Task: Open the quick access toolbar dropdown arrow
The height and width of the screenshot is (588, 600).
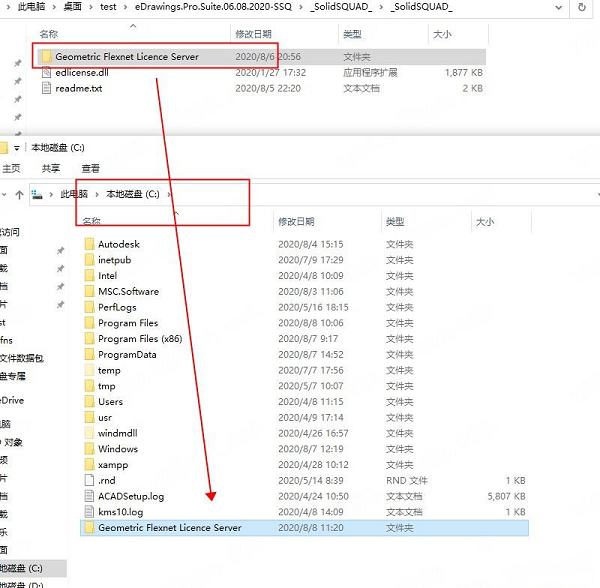Action: click(x=16, y=148)
